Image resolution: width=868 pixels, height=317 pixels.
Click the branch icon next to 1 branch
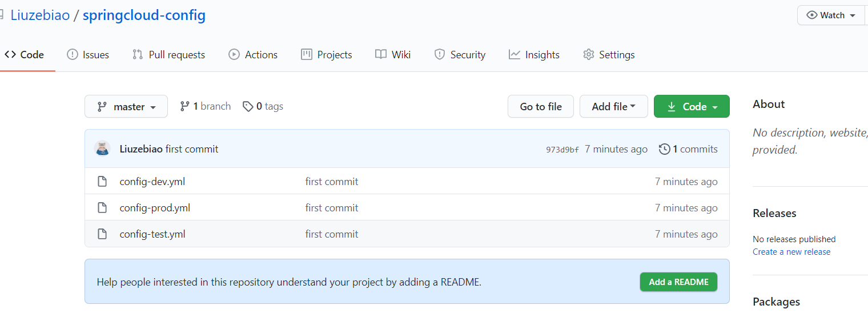(x=184, y=106)
